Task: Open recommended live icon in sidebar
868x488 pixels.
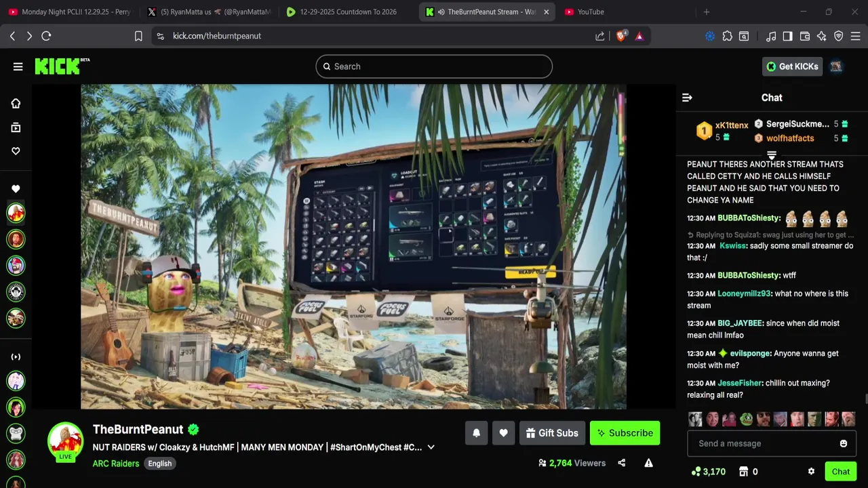Action: click(x=16, y=357)
